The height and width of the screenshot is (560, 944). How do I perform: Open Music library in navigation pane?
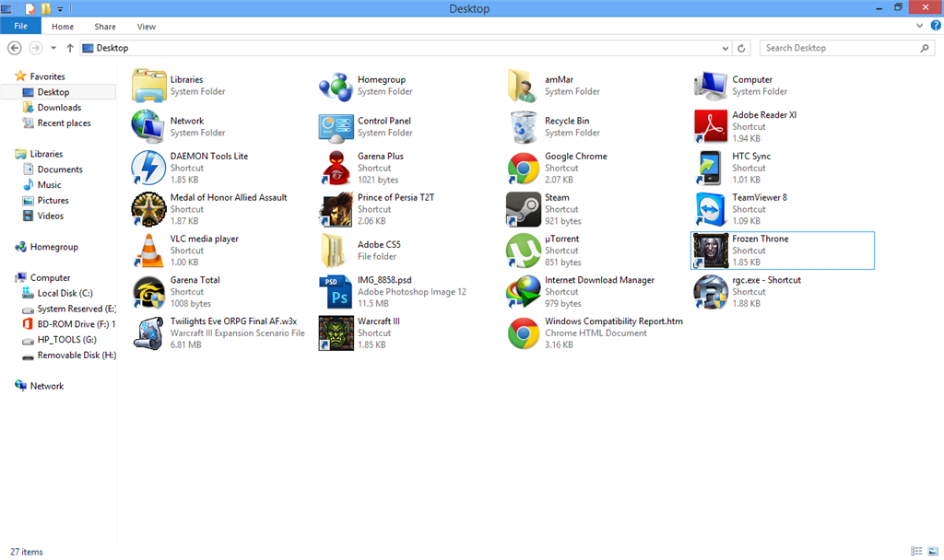pyautogui.click(x=49, y=185)
